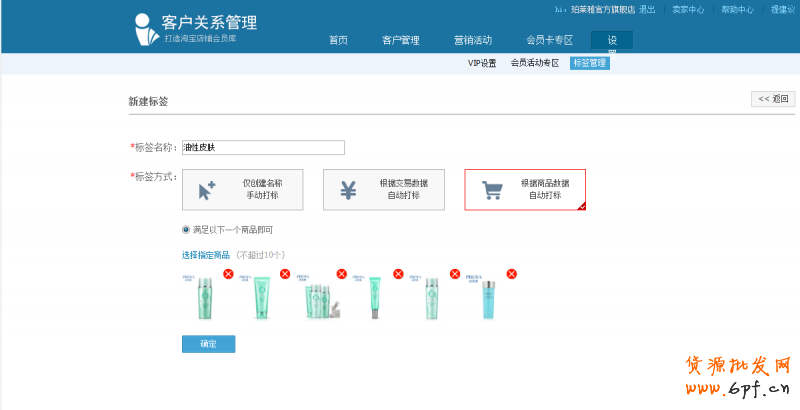
Task: Go to 客户管理 in the top menu
Action: point(400,41)
